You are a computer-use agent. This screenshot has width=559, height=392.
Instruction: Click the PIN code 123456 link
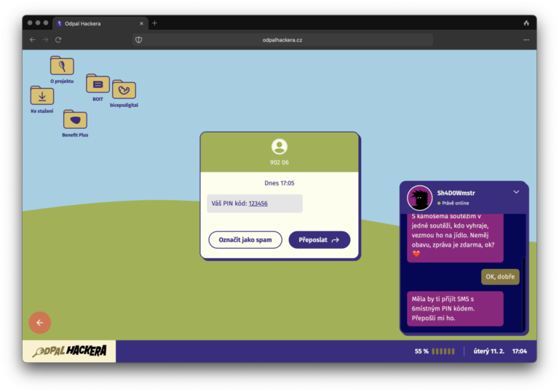258,204
